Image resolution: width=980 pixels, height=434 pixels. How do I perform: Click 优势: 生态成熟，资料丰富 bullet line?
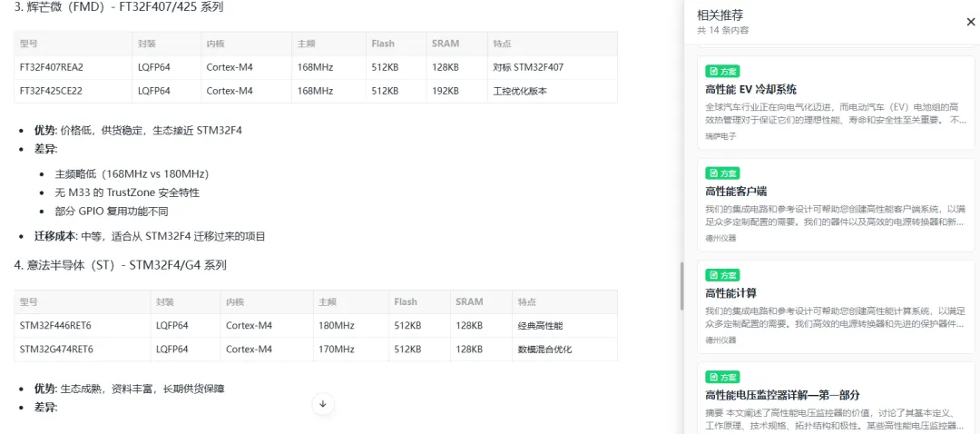point(130,389)
